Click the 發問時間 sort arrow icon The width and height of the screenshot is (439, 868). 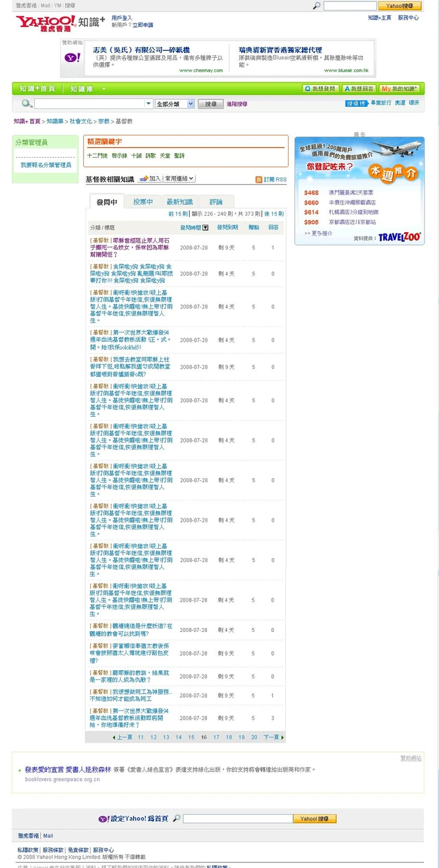(206, 228)
